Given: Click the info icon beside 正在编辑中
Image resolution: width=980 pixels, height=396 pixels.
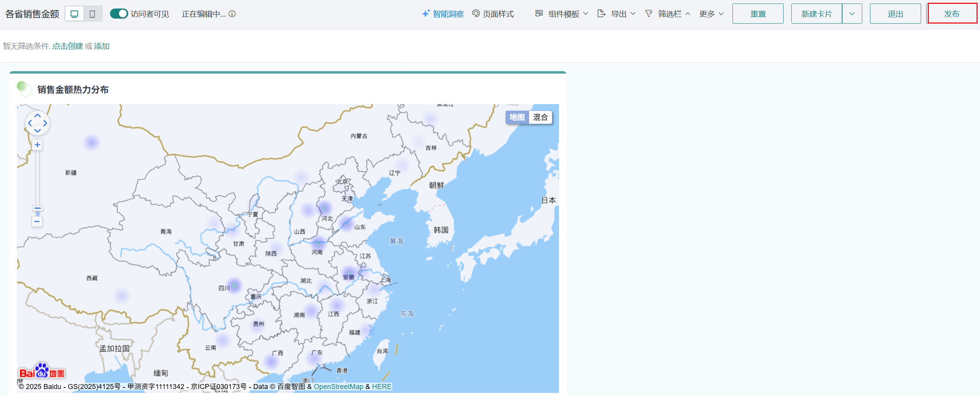Looking at the screenshot, I should (232, 14).
